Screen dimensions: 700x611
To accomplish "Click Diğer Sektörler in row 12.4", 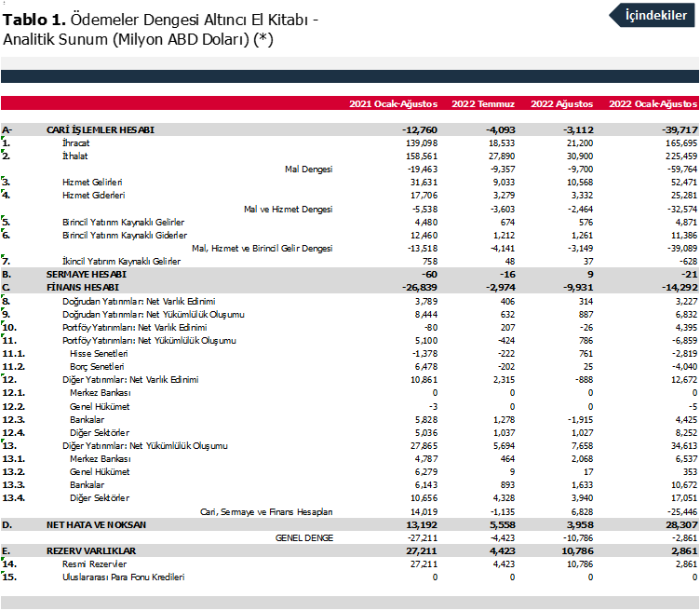I will tap(100, 432).
